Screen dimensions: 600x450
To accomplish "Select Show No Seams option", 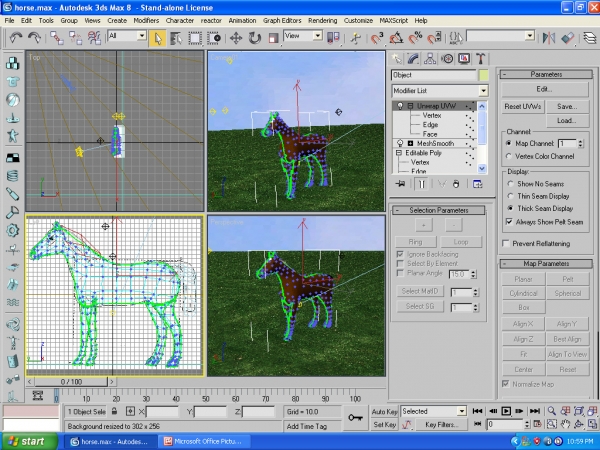I will coord(510,184).
